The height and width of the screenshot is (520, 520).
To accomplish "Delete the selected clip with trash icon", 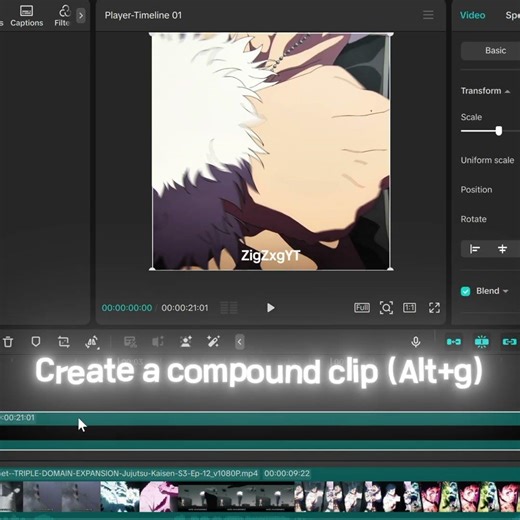I will click(x=8, y=342).
